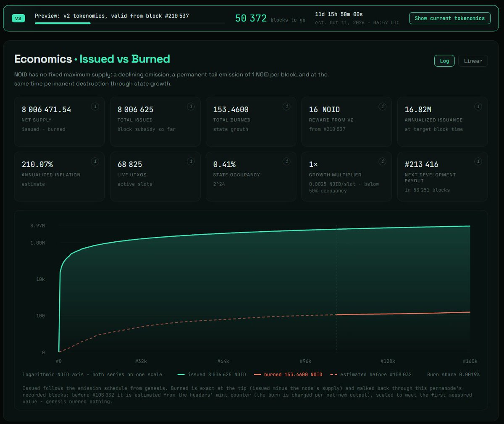Click the estimated before #108 032 legend label
The width and height of the screenshot is (504, 424).
tap(376, 374)
